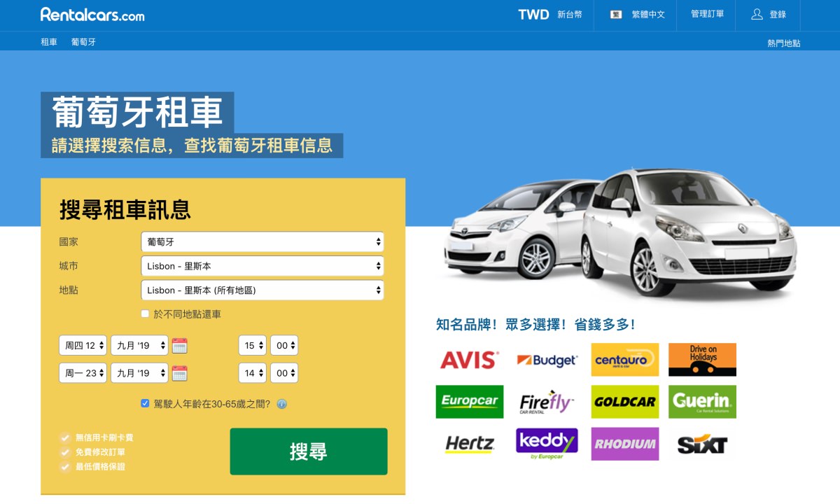Open drop-off hour dropdown showing 14
This screenshot has width=840, height=504.
(252, 373)
